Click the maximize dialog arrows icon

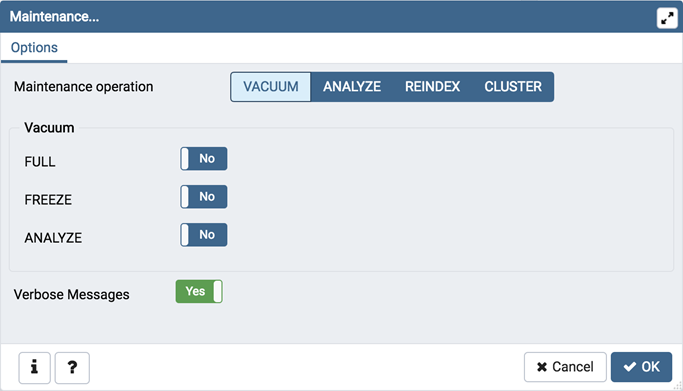pyautogui.click(x=667, y=18)
